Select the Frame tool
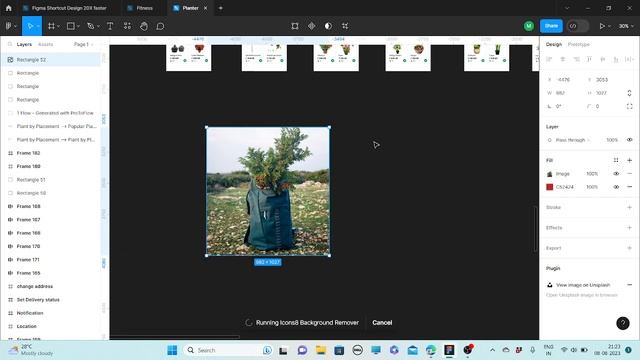The height and width of the screenshot is (360, 640). coord(51,26)
